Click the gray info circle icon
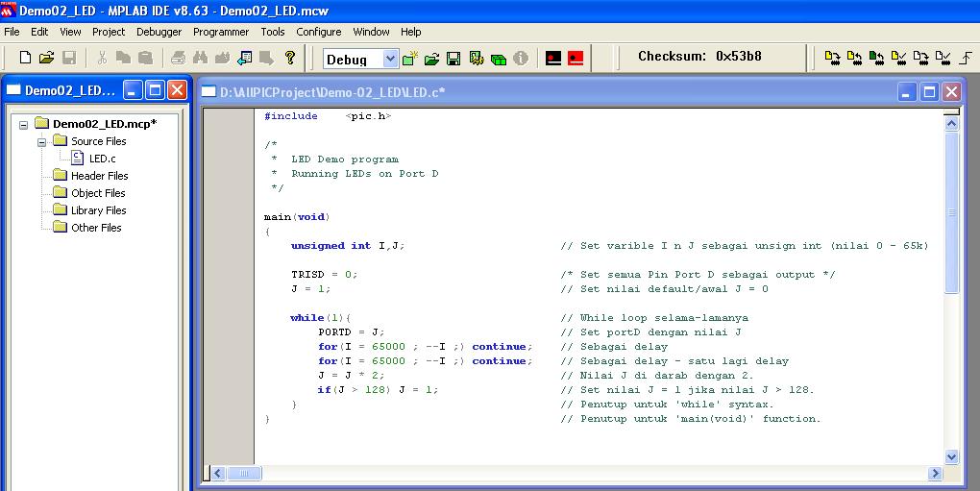The width and height of the screenshot is (980, 491). [520, 59]
